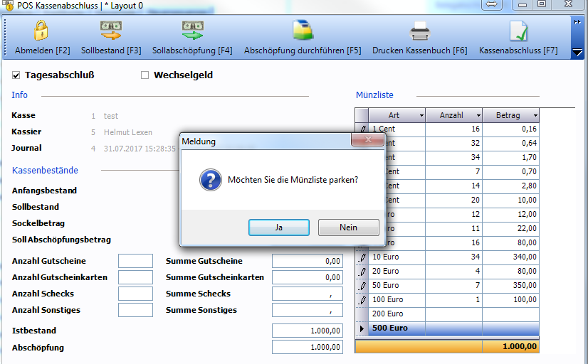Click the Anzahl Schecks input field

pos(135,294)
